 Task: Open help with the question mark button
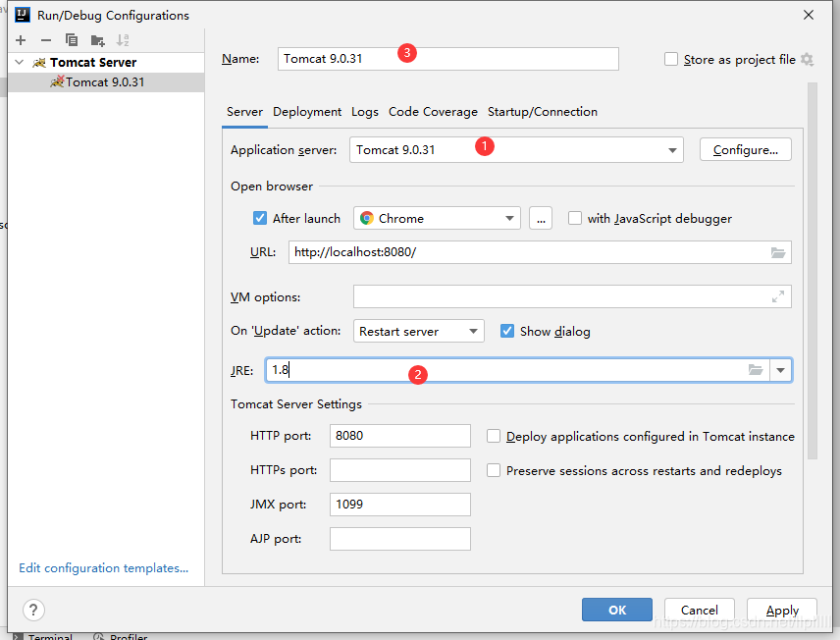click(x=33, y=610)
